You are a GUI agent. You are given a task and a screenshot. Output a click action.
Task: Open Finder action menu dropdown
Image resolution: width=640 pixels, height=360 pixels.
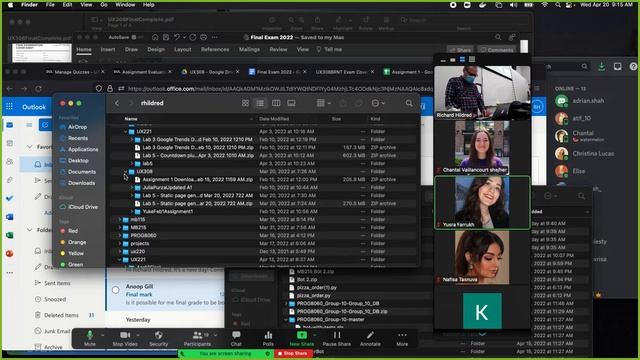(378, 103)
